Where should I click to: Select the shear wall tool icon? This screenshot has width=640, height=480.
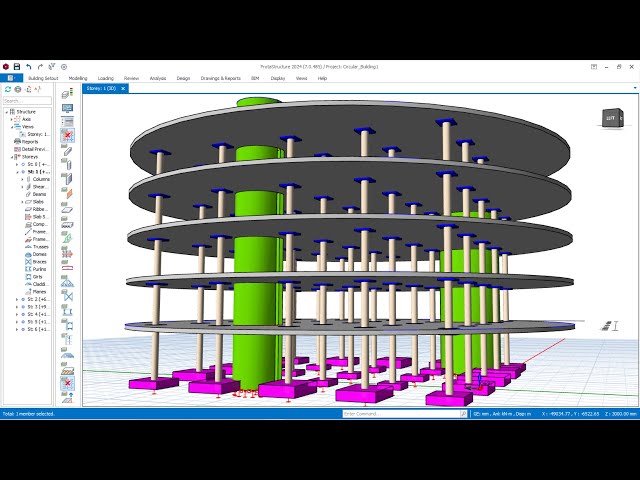coord(67,178)
